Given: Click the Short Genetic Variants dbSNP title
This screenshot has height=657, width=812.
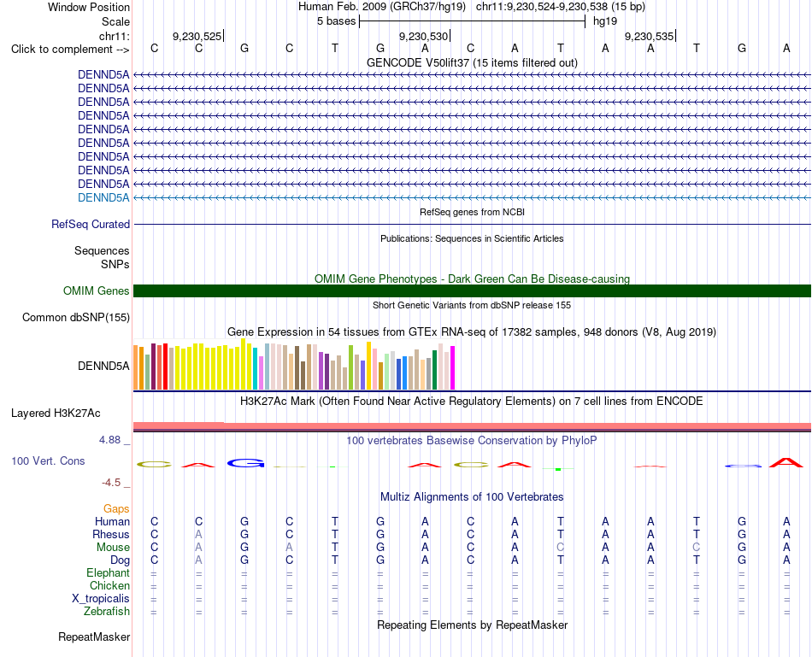Looking at the screenshot, I should 472,306.
